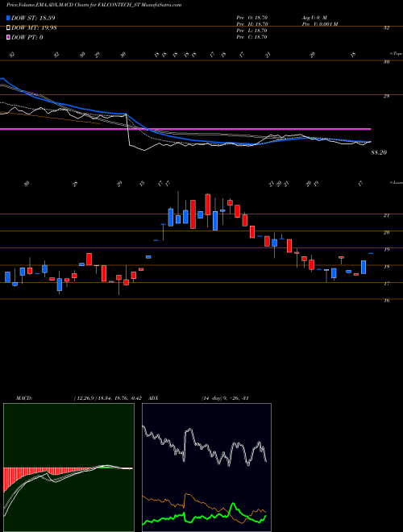Click the white DOW MT legend swatch
403x532 pixels.
(9, 27)
